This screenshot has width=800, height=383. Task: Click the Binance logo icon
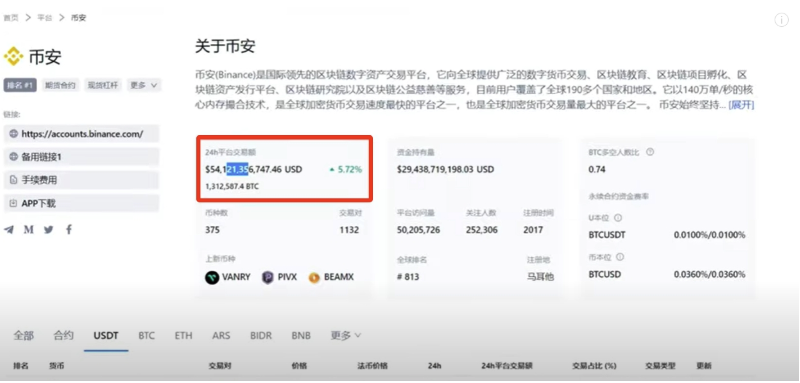pos(13,56)
